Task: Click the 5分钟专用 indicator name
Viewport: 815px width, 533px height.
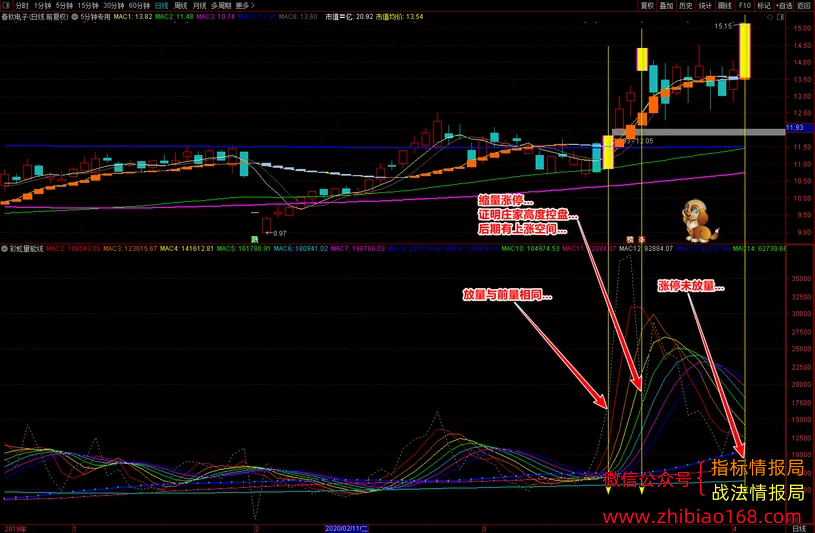Action: tap(95, 17)
